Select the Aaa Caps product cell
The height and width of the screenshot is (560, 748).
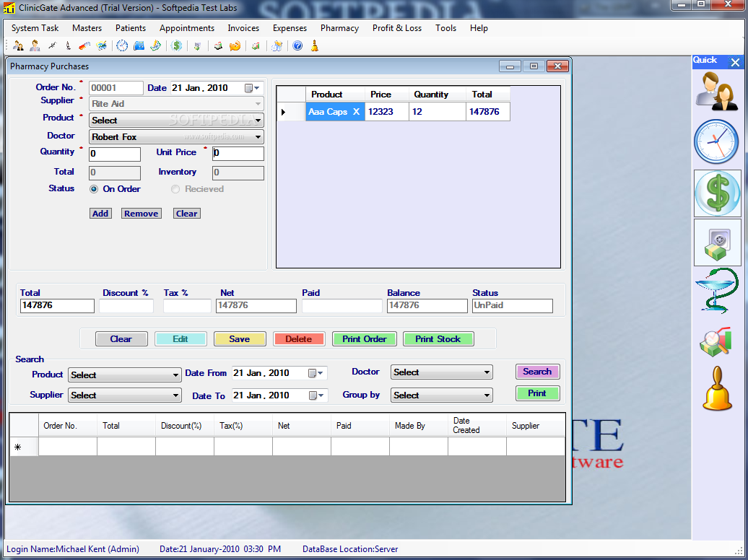pos(335,112)
